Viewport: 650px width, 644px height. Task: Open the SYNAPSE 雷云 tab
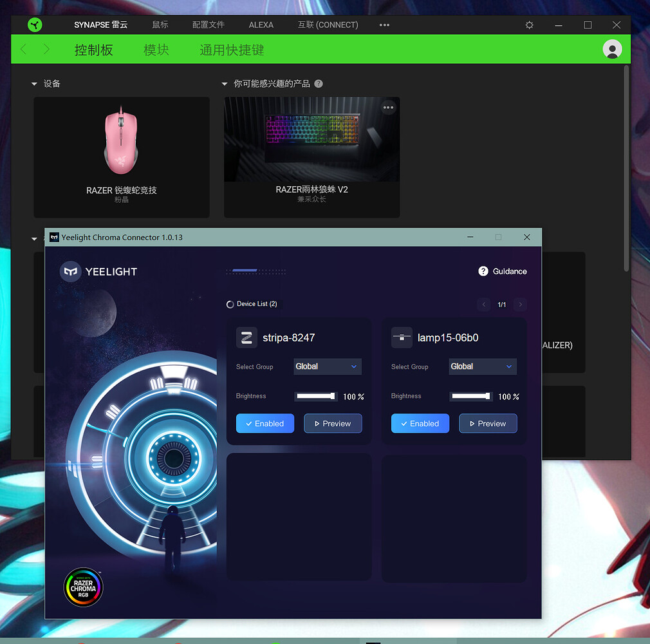click(101, 25)
